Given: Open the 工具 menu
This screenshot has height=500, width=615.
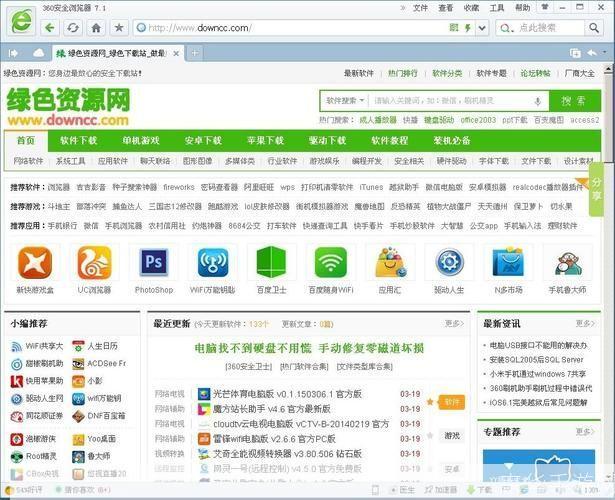Looking at the screenshot, I should tap(497, 7).
